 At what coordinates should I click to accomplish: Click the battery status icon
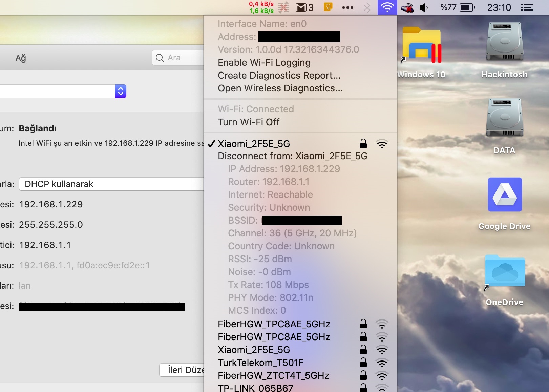(x=467, y=7)
